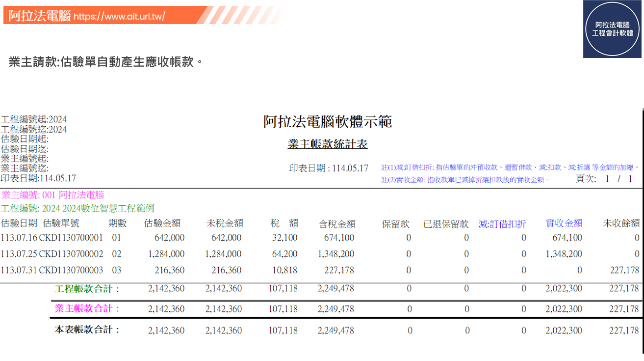Click 642,000 under 未稅金額 column

(227, 238)
